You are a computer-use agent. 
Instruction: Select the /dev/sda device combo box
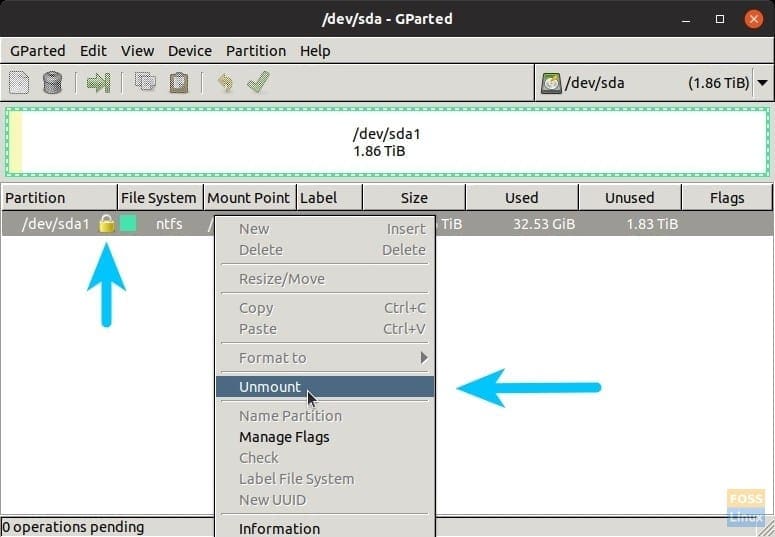[654, 83]
